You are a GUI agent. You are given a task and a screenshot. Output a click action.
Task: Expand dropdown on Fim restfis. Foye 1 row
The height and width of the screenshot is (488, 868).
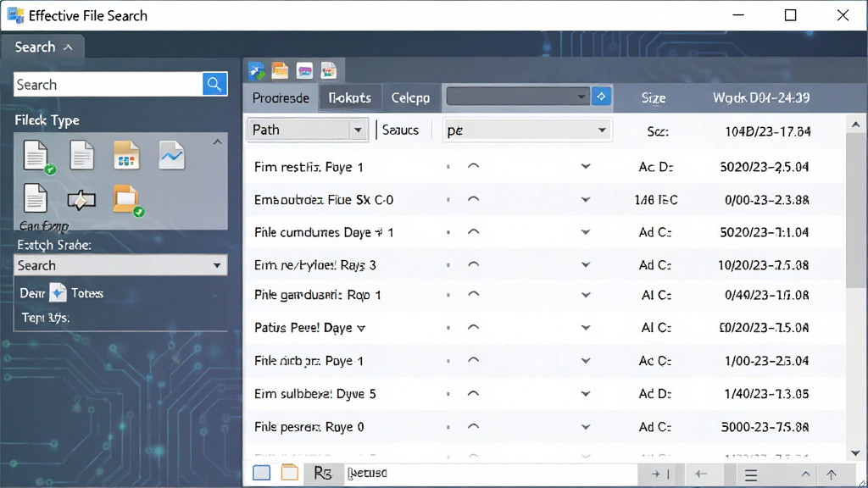coord(585,167)
